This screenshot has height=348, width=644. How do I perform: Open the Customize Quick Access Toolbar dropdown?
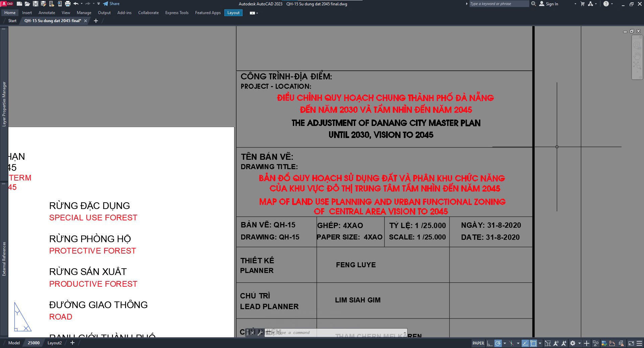(x=99, y=4)
